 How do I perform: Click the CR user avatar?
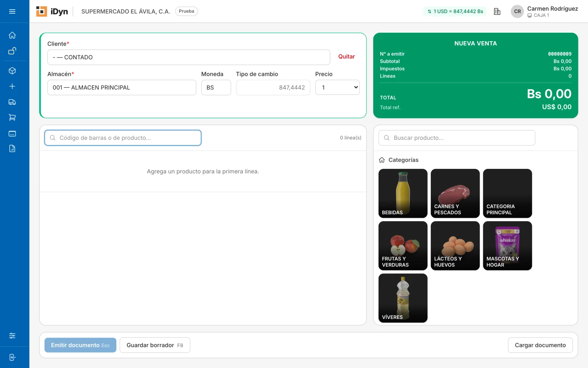tap(517, 11)
